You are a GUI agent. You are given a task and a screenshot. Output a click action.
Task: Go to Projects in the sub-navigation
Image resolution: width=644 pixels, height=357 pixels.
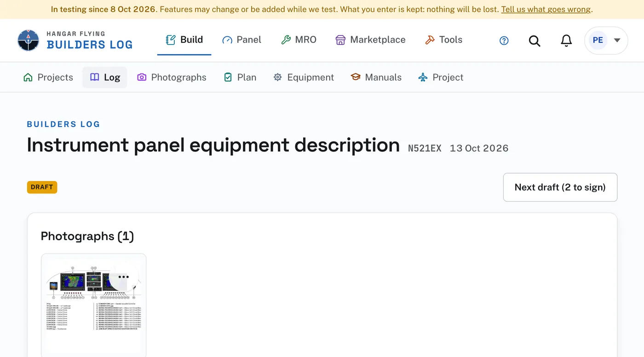pos(48,77)
